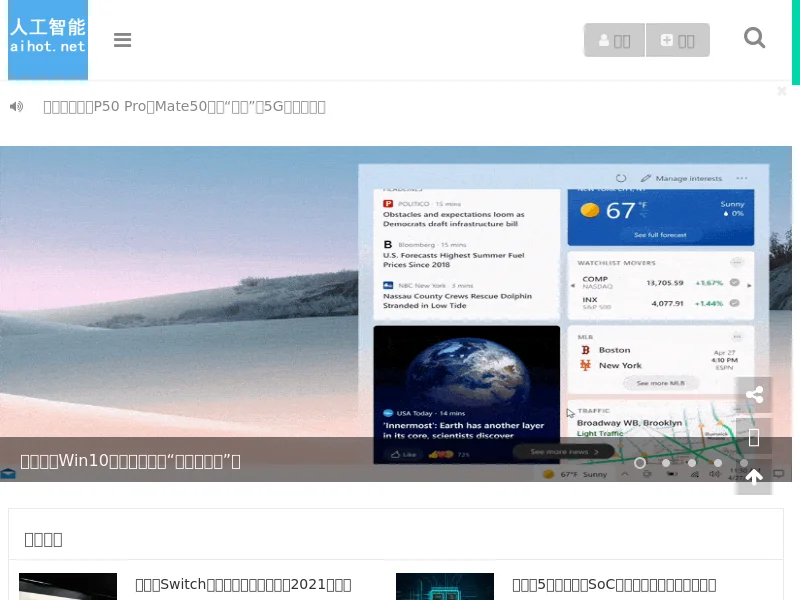Dismiss the announcement bar with the X
800x600 pixels.
(x=782, y=91)
